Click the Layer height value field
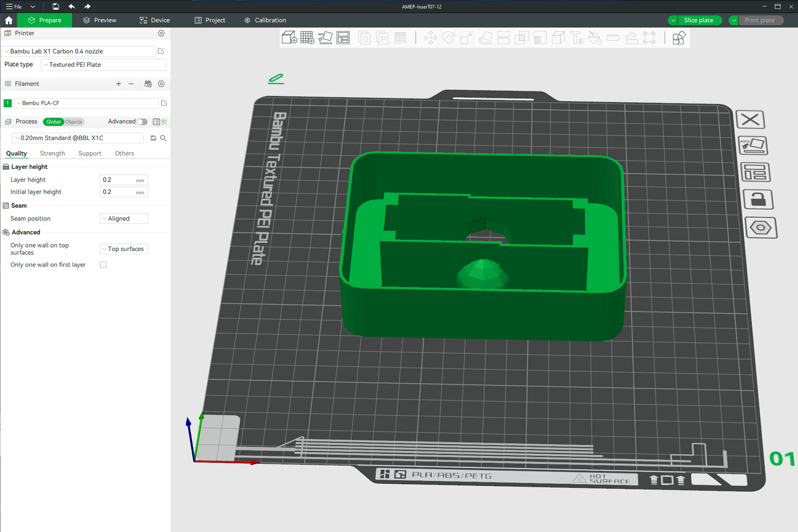Image resolution: width=798 pixels, height=532 pixels. [118, 180]
